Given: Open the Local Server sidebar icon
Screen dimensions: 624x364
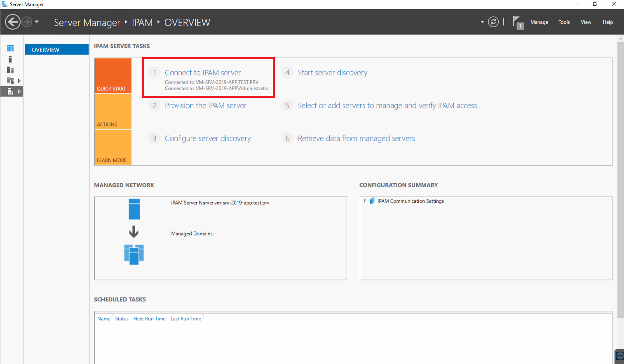Looking at the screenshot, I should point(10,59).
